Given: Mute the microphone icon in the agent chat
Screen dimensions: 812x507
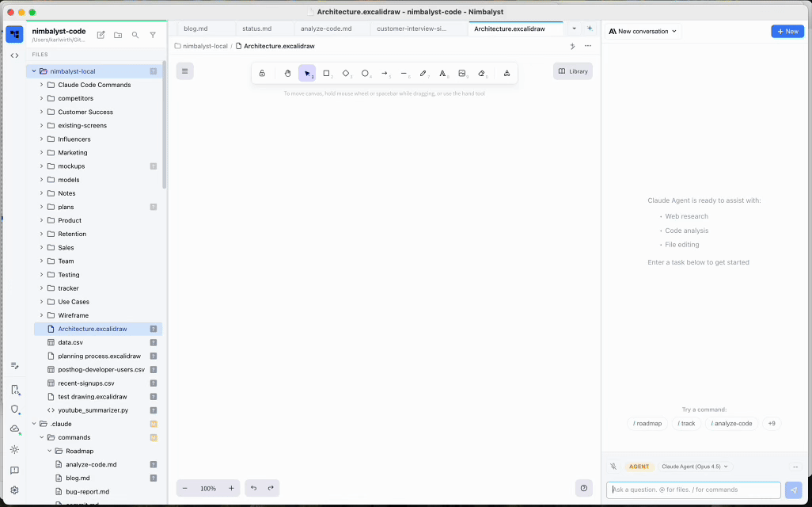Looking at the screenshot, I should click(x=612, y=466).
